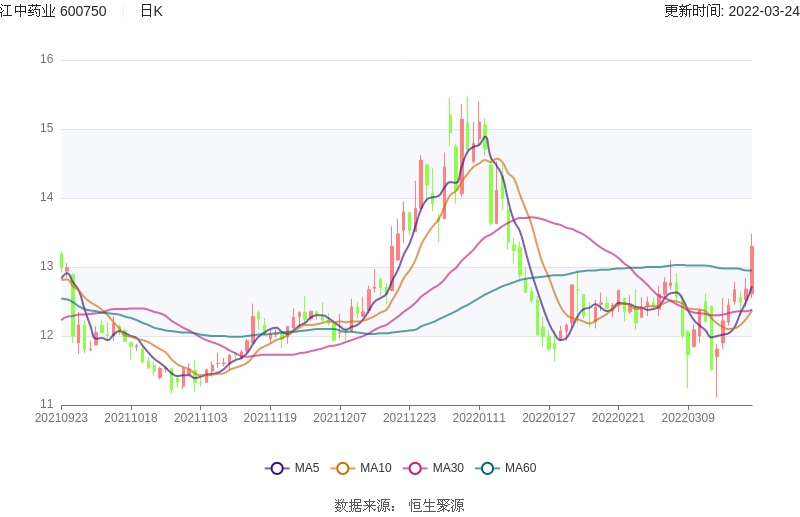The height and width of the screenshot is (517, 800).
Task: Click y-axis price label 16
Action: tap(46, 59)
